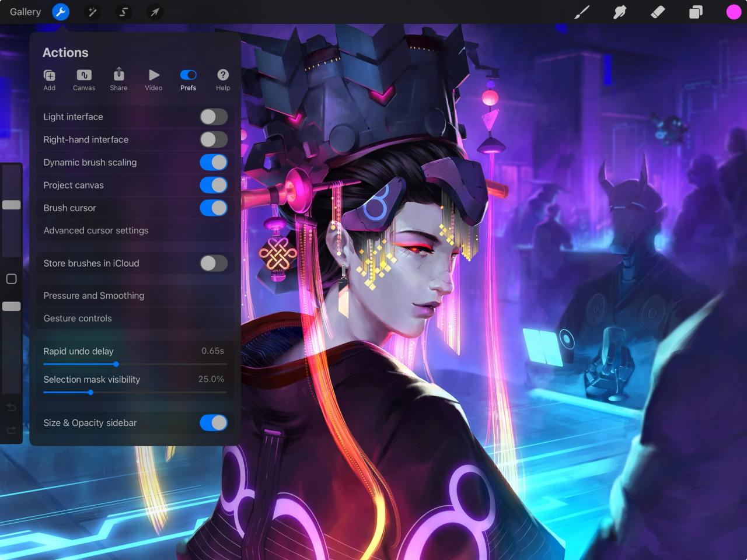This screenshot has height=560, width=747.
Task: Open the Help tab
Action: pos(223,80)
